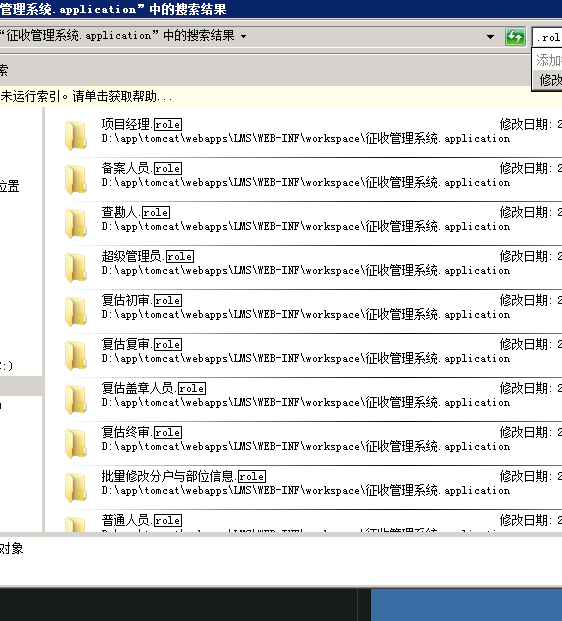Viewport: 562px width, 621px height.
Task: Select the 复估初审.role folder icon
Action: pyautogui.click(x=76, y=311)
